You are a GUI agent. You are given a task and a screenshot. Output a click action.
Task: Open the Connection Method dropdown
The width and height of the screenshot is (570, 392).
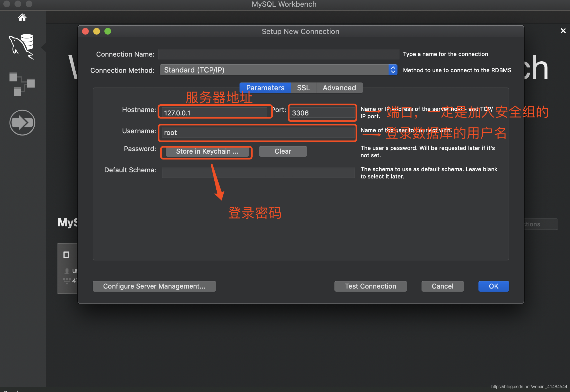pos(278,70)
